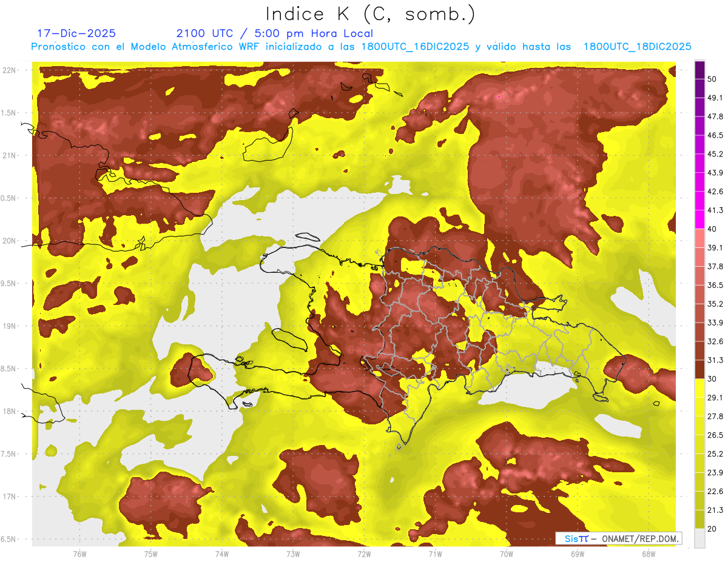Click the legend value "39.1"
Viewport: 728px width, 562px height.
pyautogui.click(x=715, y=247)
